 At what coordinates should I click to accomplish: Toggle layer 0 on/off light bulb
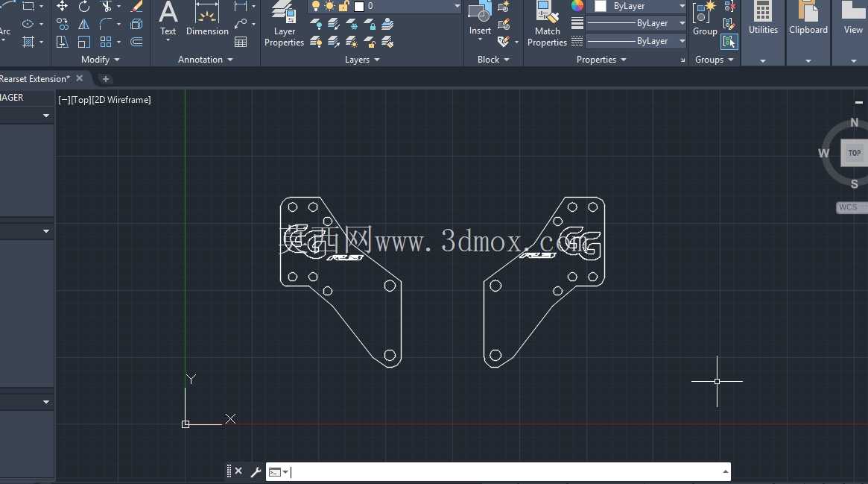[x=316, y=6]
